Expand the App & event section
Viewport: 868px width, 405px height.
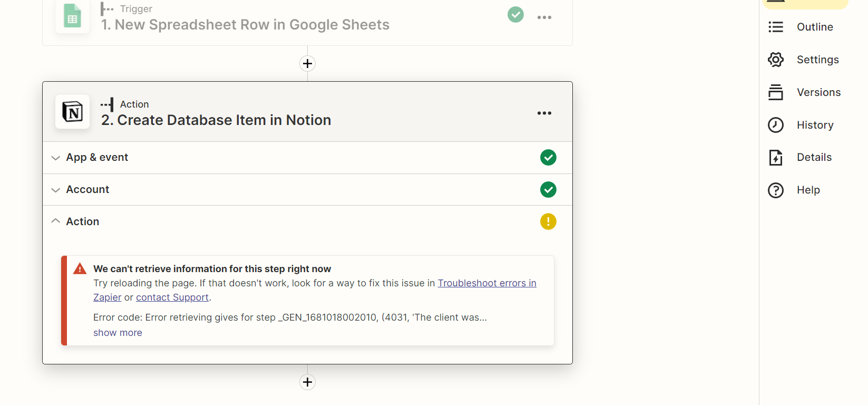tap(307, 158)
